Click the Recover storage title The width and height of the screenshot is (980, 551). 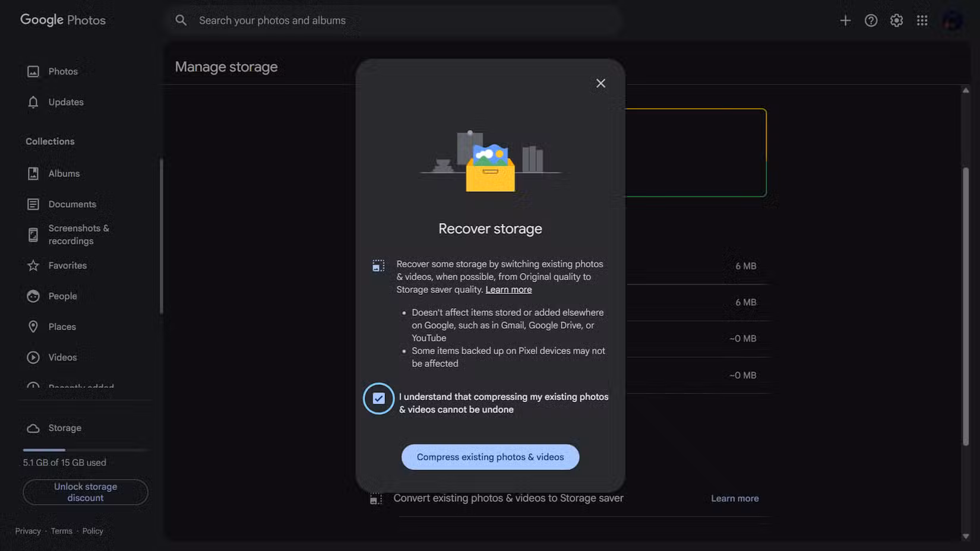click(x=490, y=229)
